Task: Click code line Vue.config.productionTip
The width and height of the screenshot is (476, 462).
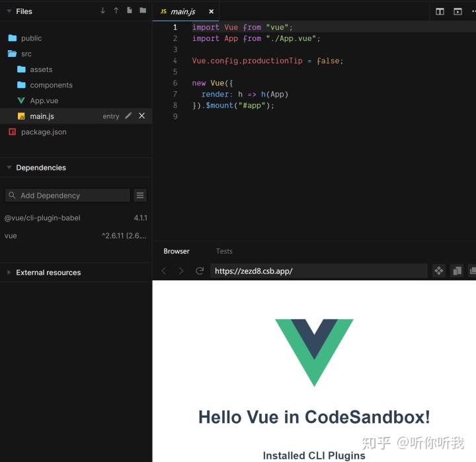Action: (268, 61)
